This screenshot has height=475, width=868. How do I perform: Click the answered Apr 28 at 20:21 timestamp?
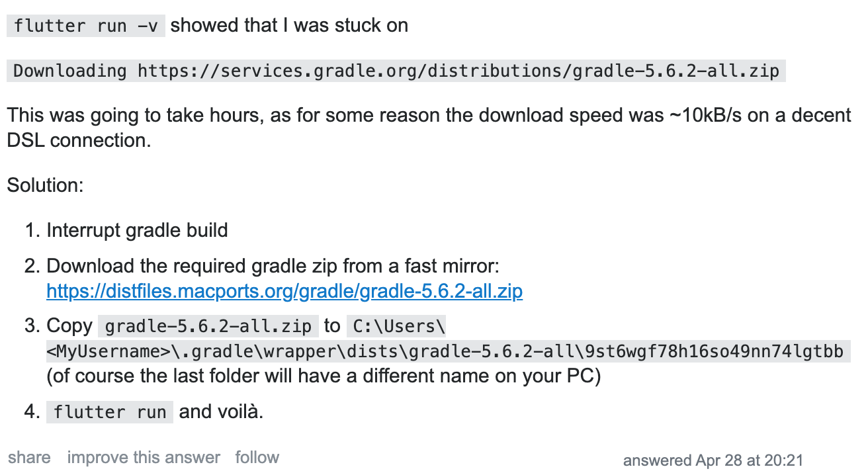point(713,460)
